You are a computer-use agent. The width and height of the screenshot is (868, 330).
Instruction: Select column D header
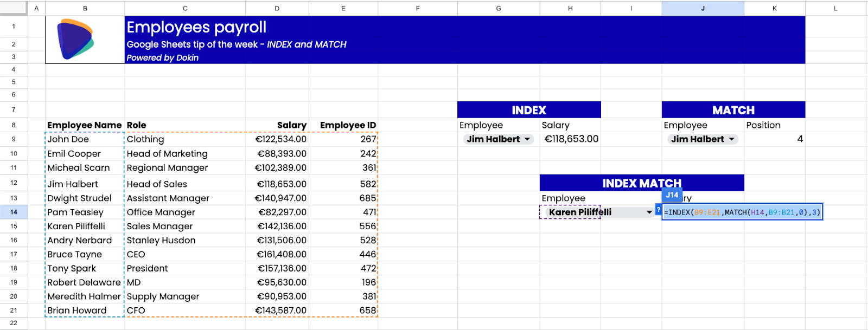click(277, 8)
